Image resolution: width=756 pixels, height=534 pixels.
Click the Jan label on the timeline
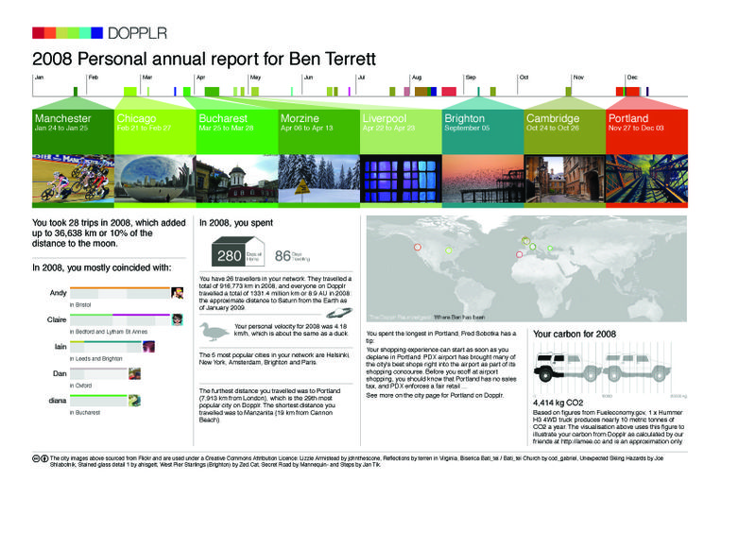coord(39,77)
